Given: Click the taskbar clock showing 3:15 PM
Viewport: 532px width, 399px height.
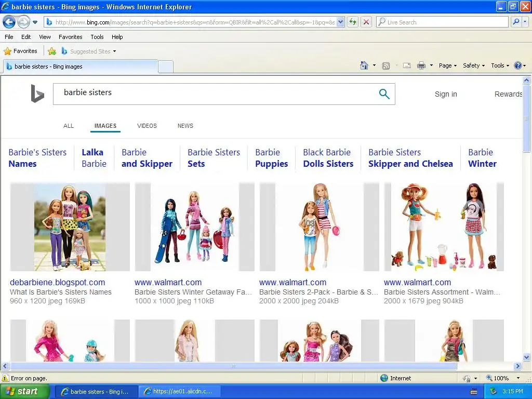Looking at the screenshot, I should coord(513,391).
